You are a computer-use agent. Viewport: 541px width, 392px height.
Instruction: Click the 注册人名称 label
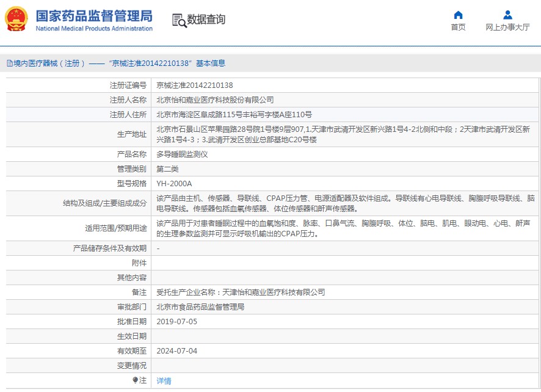[x=128, y=100]
